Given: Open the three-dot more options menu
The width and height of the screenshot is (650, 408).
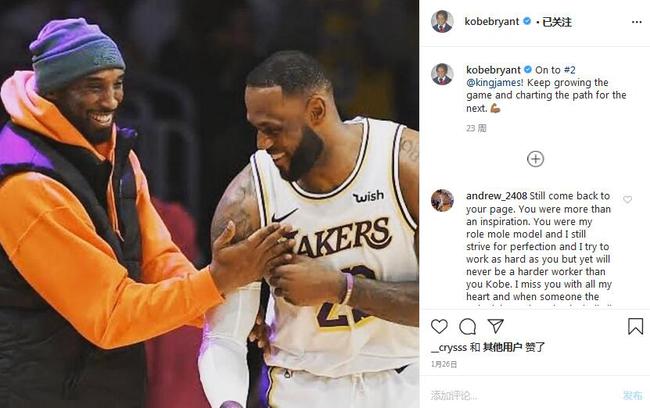Looking at the screenshot, I should pyautogui.click(x=637, y=22).
